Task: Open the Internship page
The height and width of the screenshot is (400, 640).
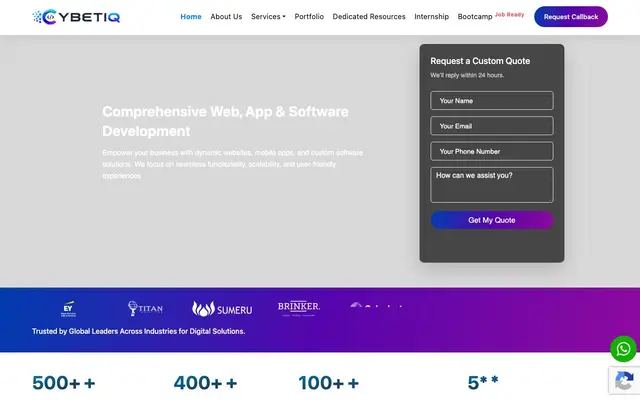Action: (x=431, y=17)
